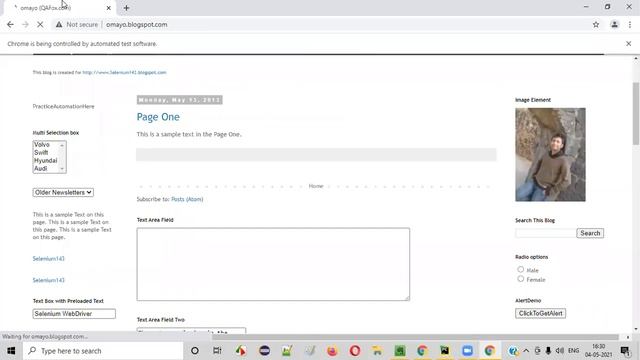Click the Windows taskbar search box
This screenshot has height=360, width=640.
[x=103, y=351]
